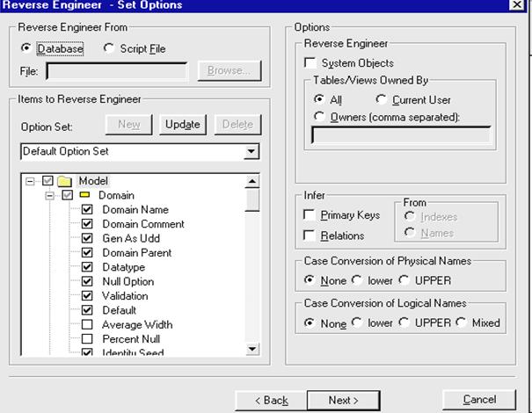Check the Average Width checkbox
The width and height of the screenshot is (532, 413).
click(87, 324)
